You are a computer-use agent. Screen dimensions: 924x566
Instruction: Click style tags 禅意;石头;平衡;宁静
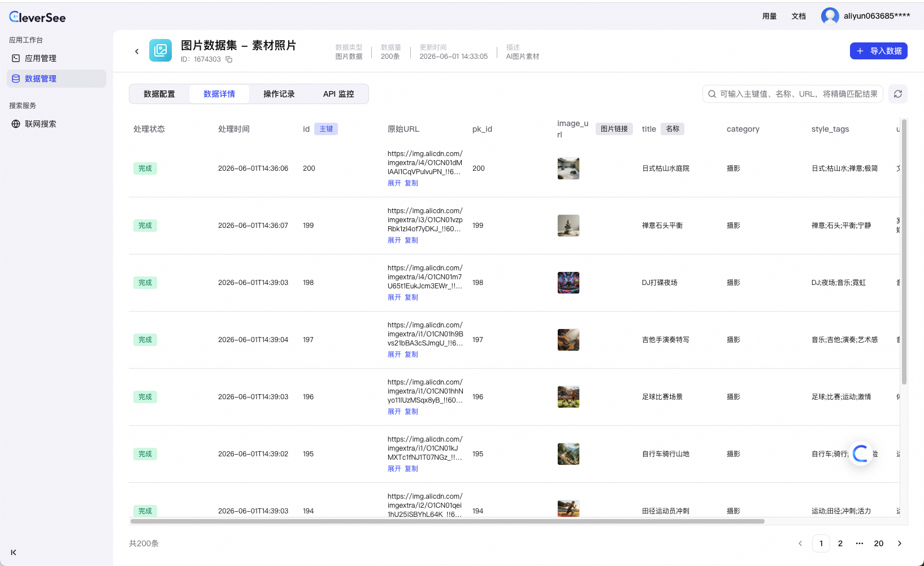pos(841,226)
